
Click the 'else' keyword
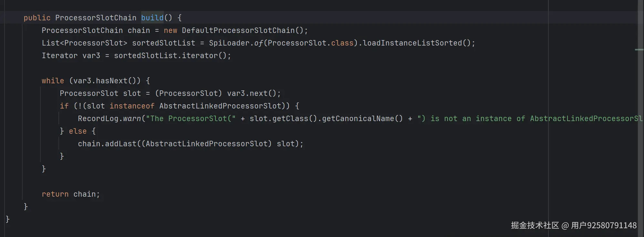pyautogui.click(x=78, y=131)
